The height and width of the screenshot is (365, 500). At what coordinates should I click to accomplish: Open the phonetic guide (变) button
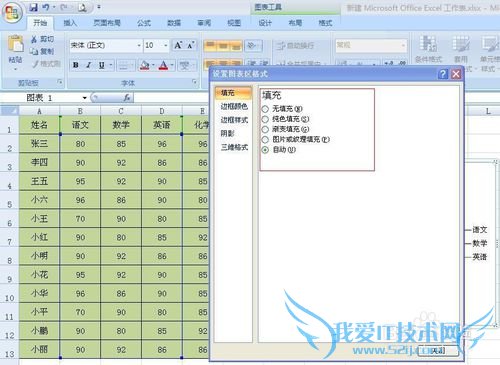pos(185,65)
